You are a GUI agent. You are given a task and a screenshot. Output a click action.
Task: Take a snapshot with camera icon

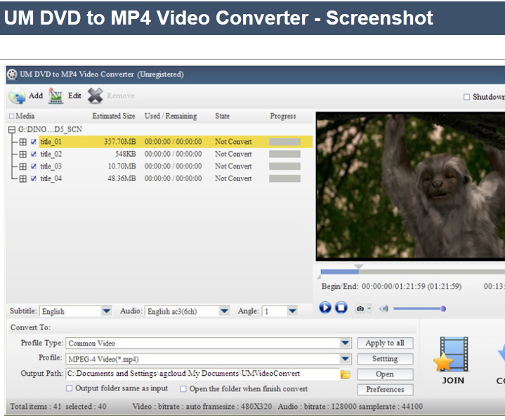[x=360, y=308]
